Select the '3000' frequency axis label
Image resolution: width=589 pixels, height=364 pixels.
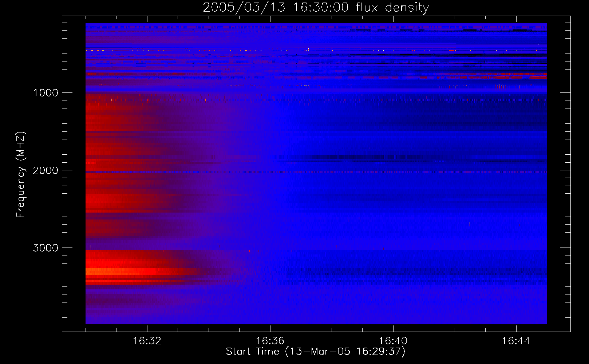click(x=46, y=248)
